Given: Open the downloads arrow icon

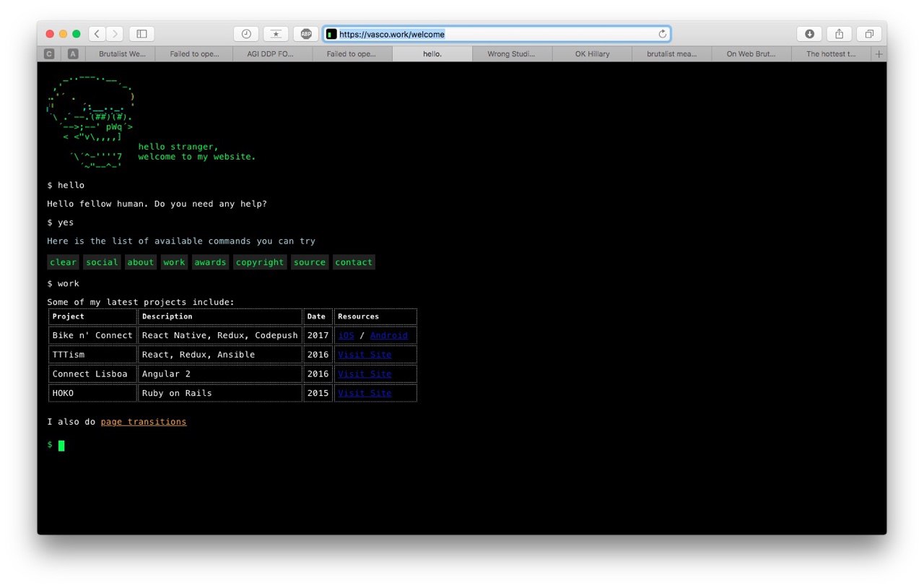Looking at the screenshot, I should [809, 34].
